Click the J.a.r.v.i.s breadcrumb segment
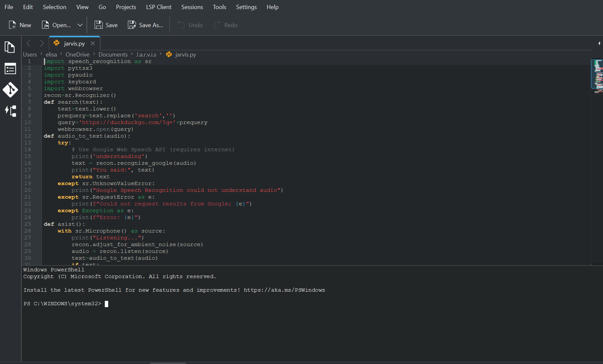 pyautogui.click(x=146, y=55)
